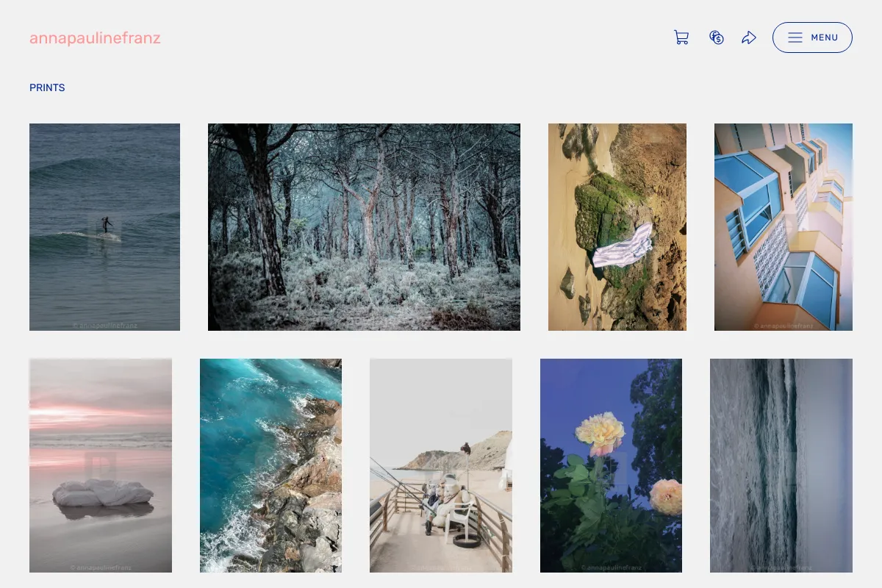Open the MENU button
This screenshot has height=588, width=882.
(812, 37)
